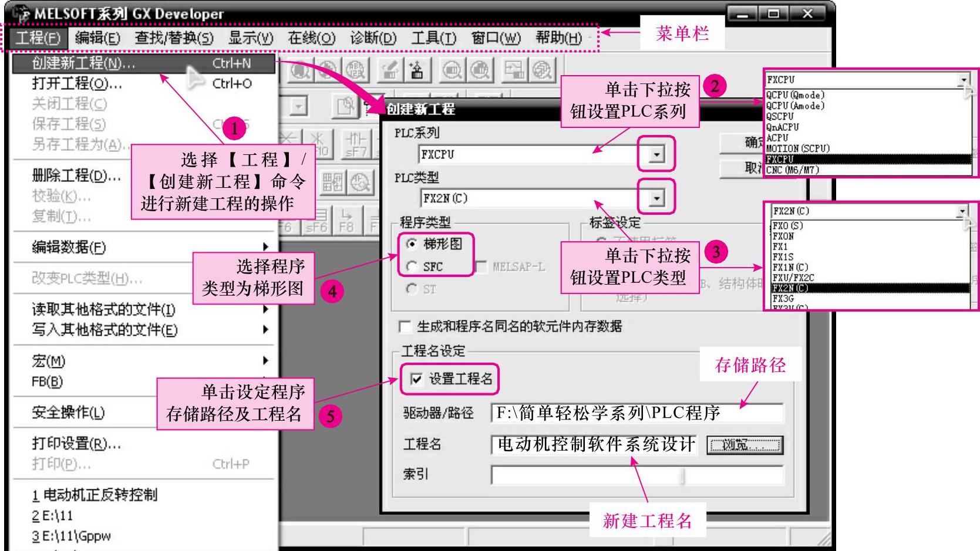Click the 浏览 browse button
980x551 pixels.
coord(745,445)
